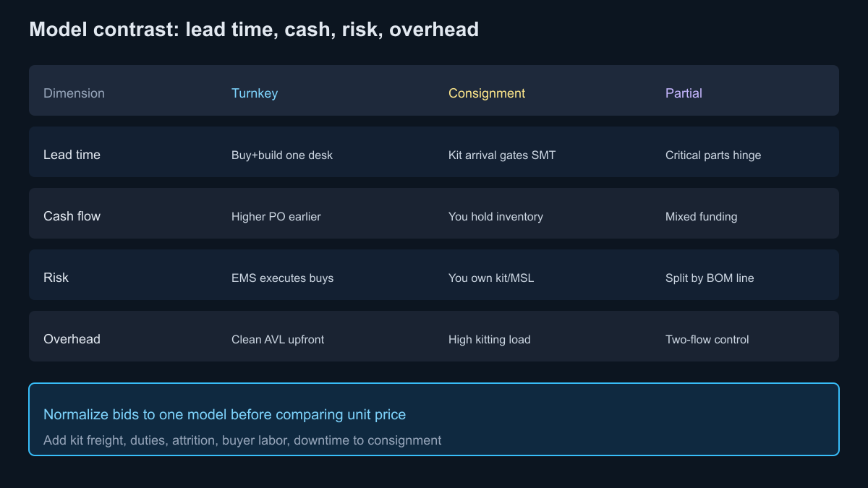The image size is (868, 488).
Task: Select the 'Higher PO earlier' cell
Action: point(276,216)
